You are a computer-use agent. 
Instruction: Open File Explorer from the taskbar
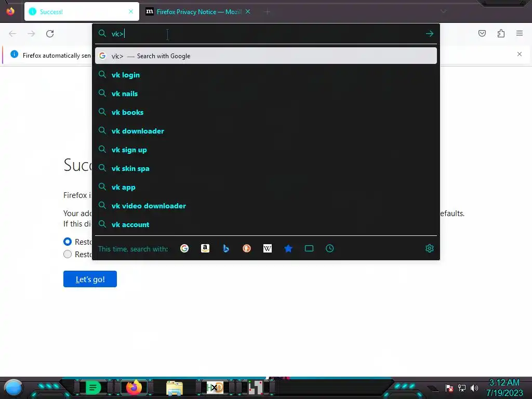pos(175,388)
